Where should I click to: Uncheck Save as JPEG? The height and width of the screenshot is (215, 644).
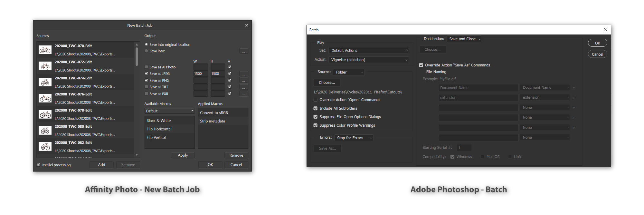point(147,73)
